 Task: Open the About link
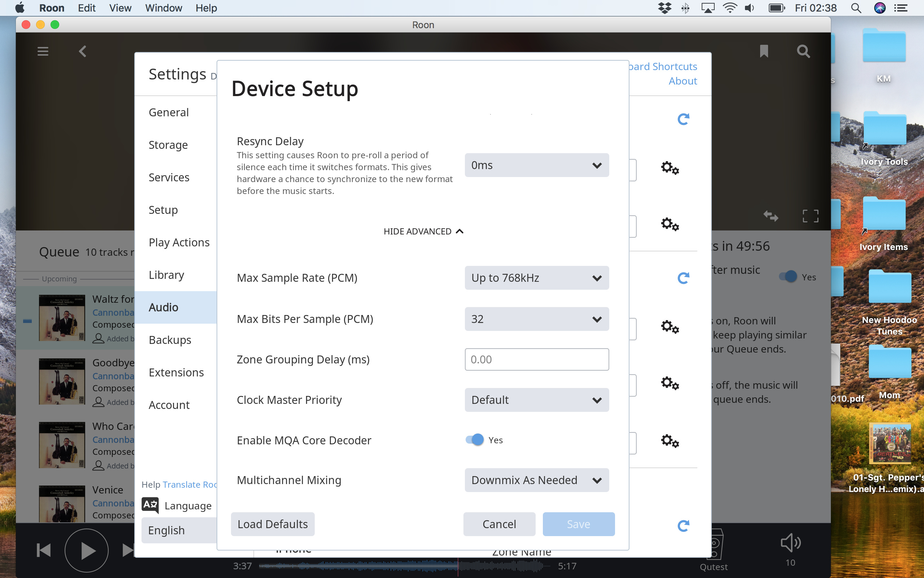tap(683, 81)
